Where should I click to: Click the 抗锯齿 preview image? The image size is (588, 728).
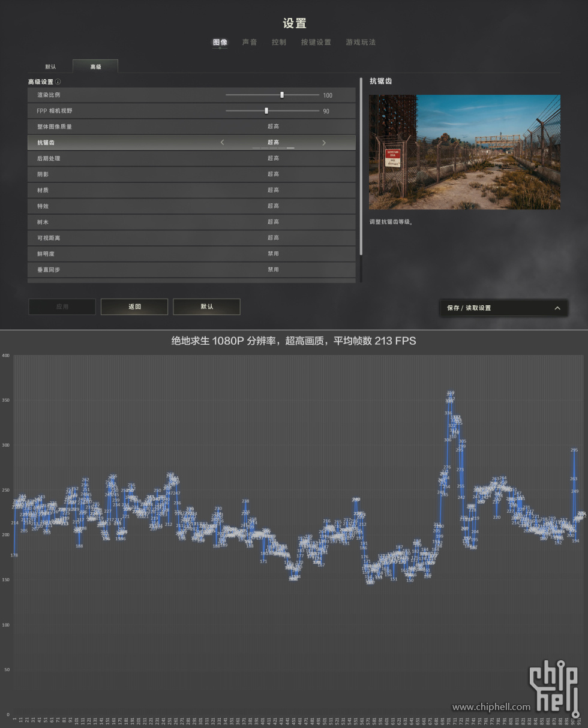pos(464,152)
